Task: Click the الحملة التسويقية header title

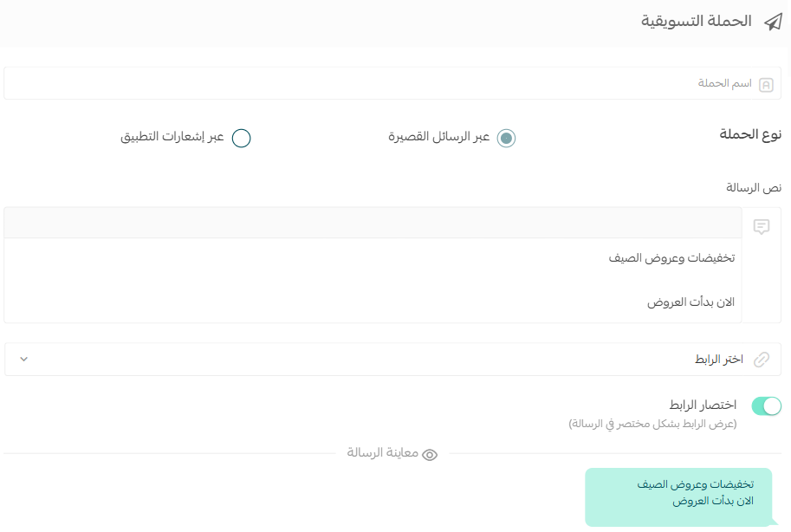Action: click(697, 21)
